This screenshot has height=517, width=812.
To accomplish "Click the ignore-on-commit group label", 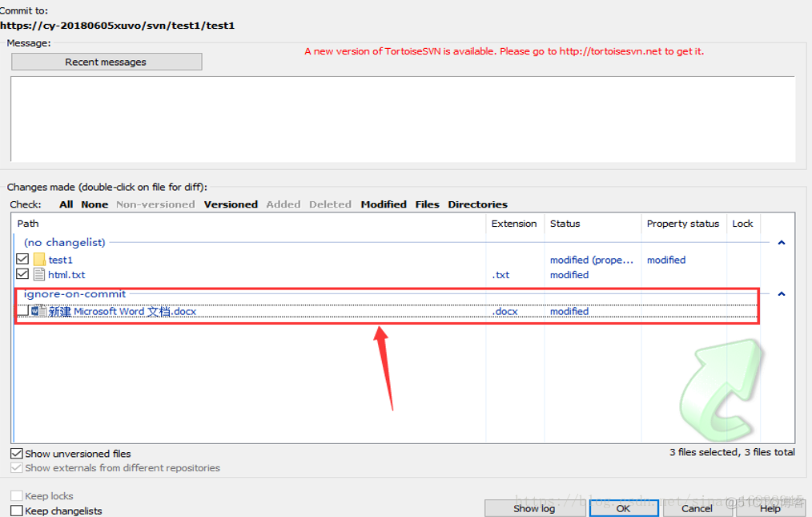I will point(75,294).
